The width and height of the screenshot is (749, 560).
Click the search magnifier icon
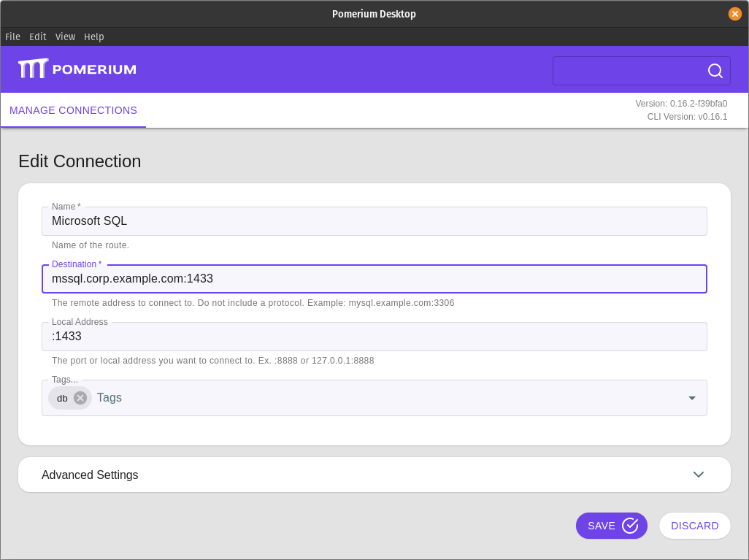(x=714, y=70)
